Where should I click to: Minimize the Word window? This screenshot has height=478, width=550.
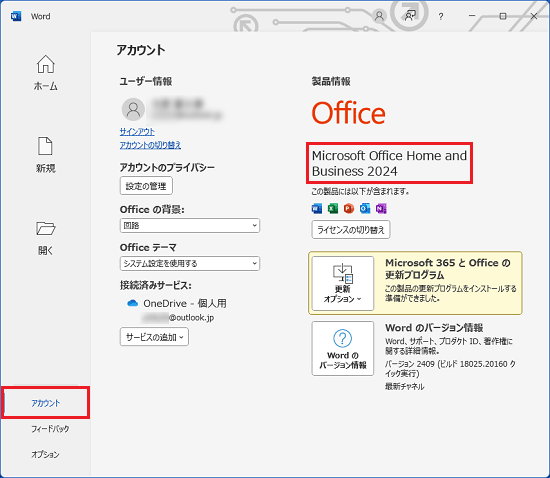pos(472,16)
